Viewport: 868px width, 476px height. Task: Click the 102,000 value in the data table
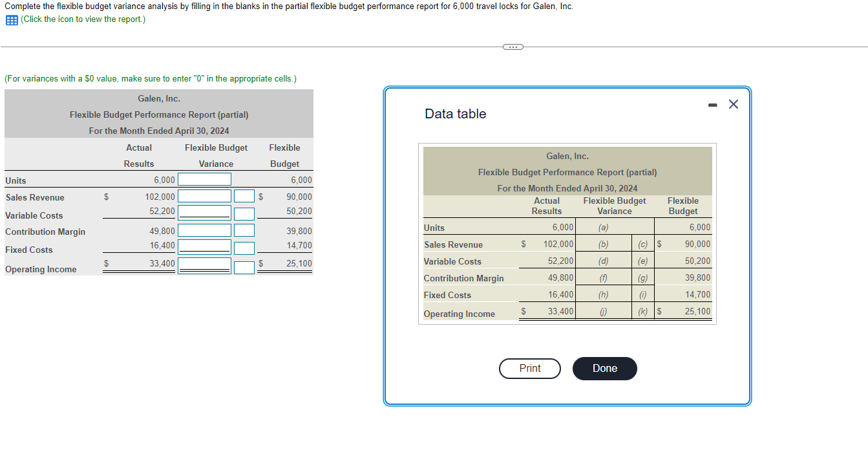(558, 244)
